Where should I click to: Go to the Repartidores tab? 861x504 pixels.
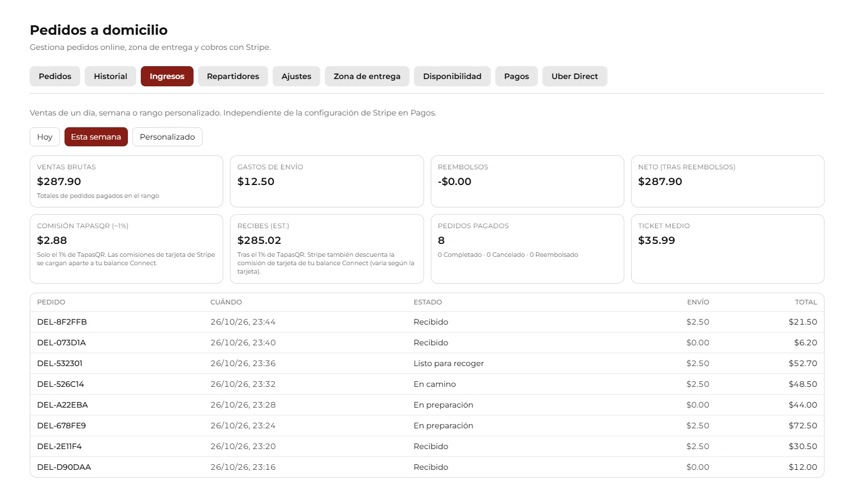click(233, 76)
